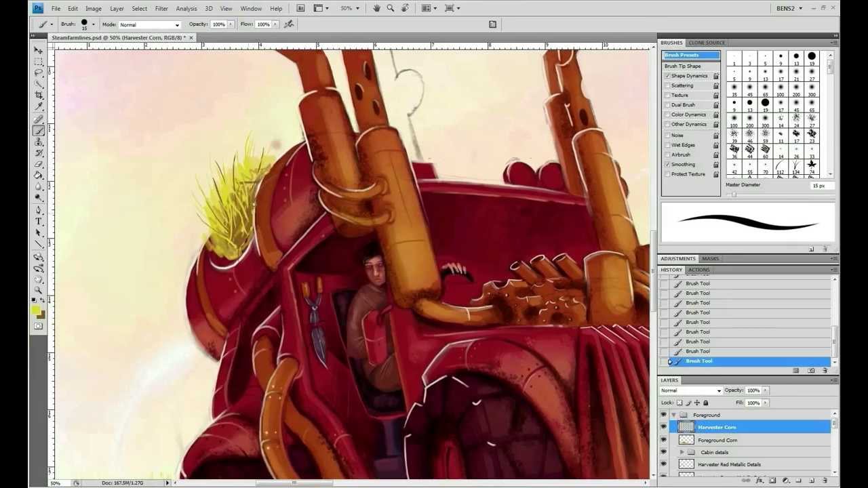Open the layer Opacity slider arrow
Image resolution: width=868 pixels, height=488 pixels.
[766, 390]
